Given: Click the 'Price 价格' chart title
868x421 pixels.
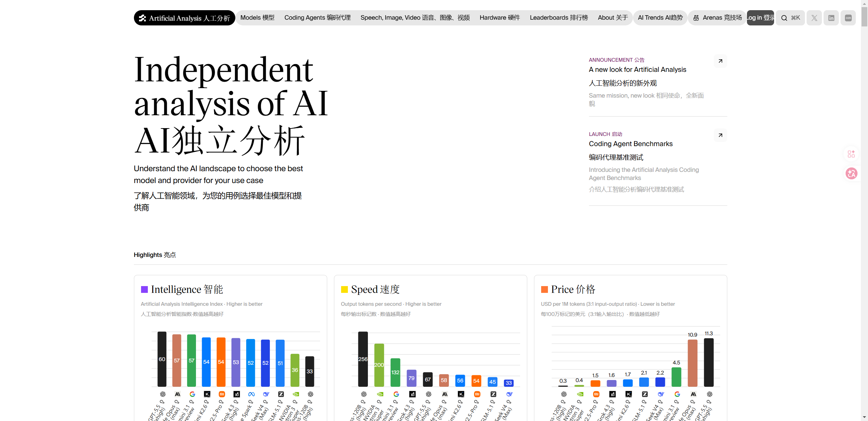Looking at the screenshot, I should (573, 289).
